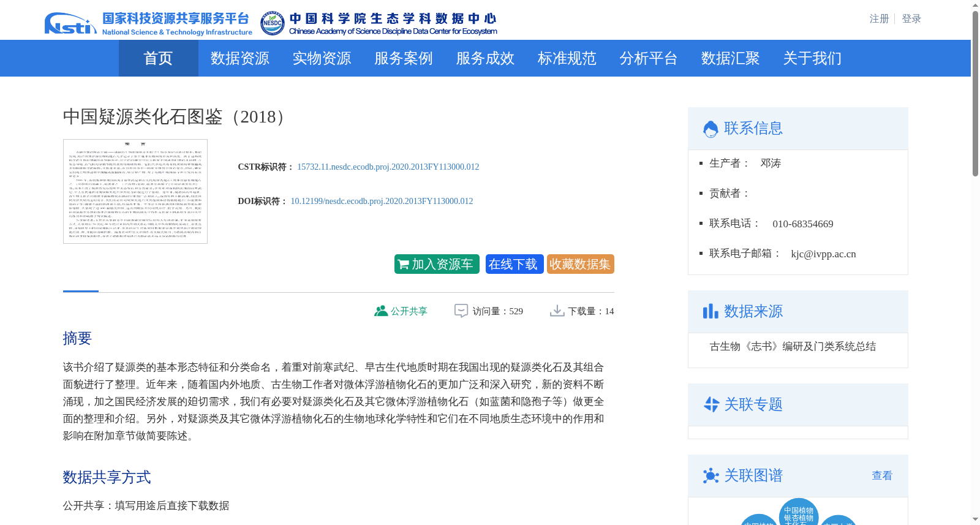Click the 登录 link

point(911,19)
